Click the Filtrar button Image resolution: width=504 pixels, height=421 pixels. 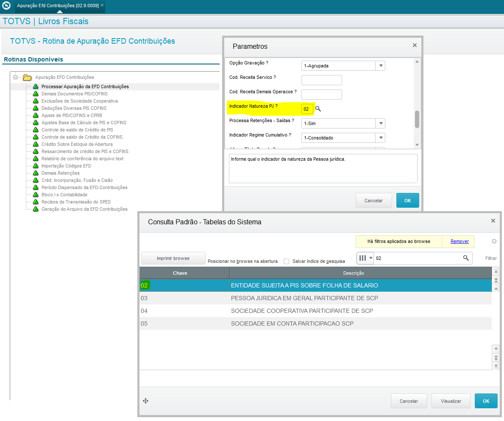coord(491,258)
